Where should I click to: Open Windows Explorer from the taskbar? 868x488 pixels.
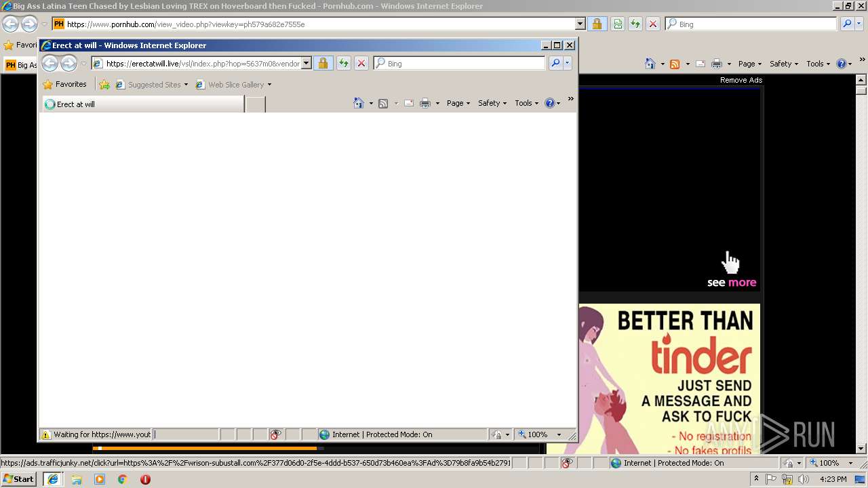click(x=77, y=479)
